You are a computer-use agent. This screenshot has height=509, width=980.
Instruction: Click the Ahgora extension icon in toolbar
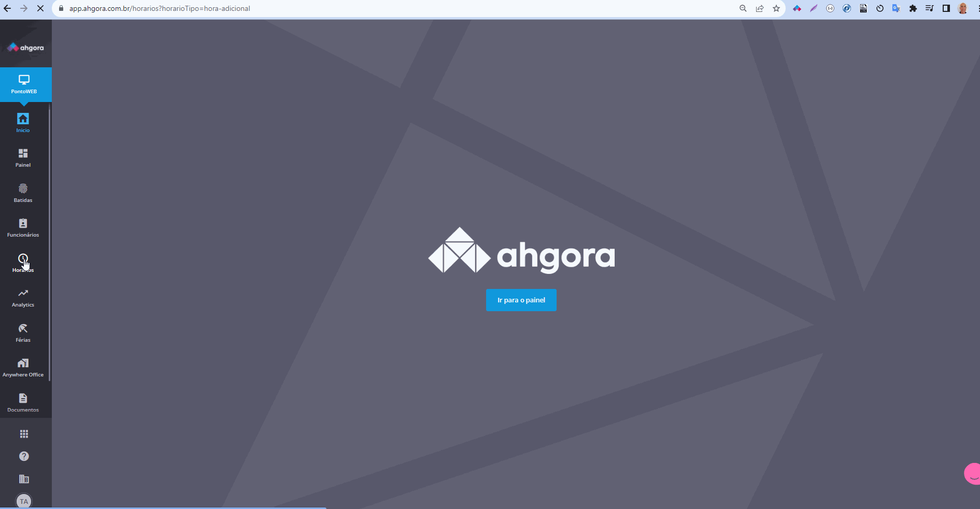pos(797,8)
